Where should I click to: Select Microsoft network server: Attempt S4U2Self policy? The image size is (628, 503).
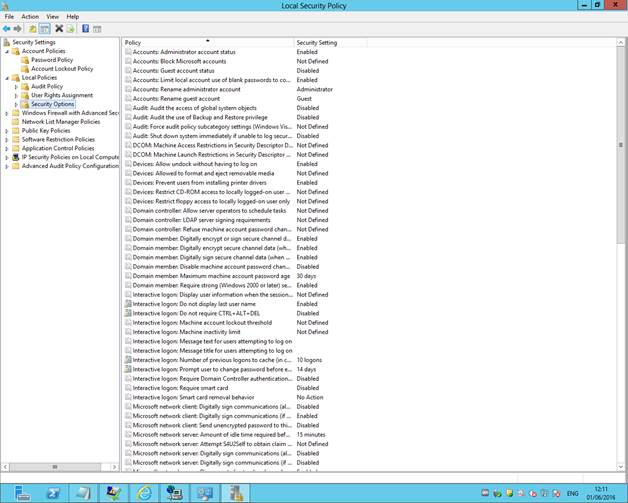(x=212, y=444)
